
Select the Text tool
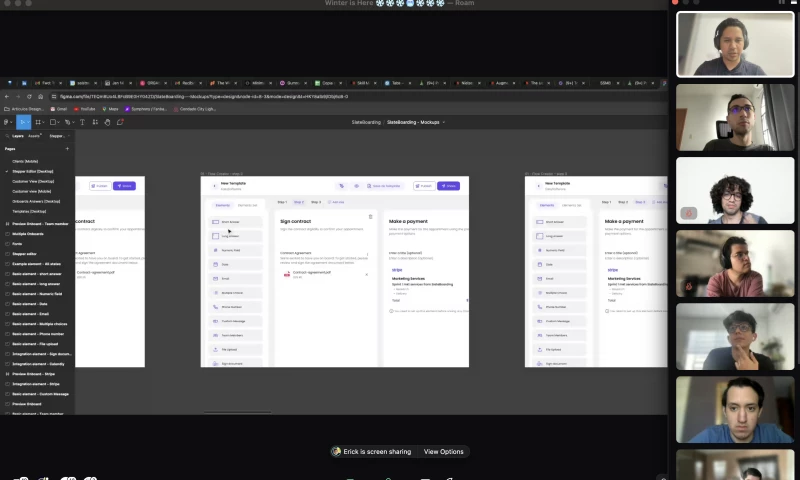(x=84, y=122)
